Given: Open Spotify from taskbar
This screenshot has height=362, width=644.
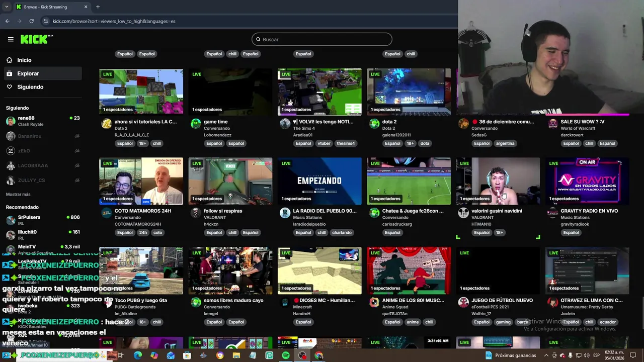Looking at the screenshot, I should click(x=286, y=355).
